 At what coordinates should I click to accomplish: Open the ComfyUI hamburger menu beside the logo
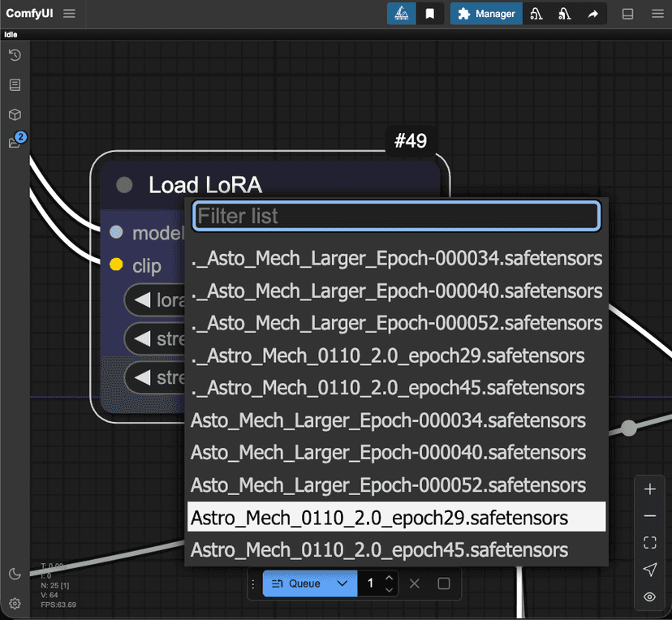click(x=70, y=14)
